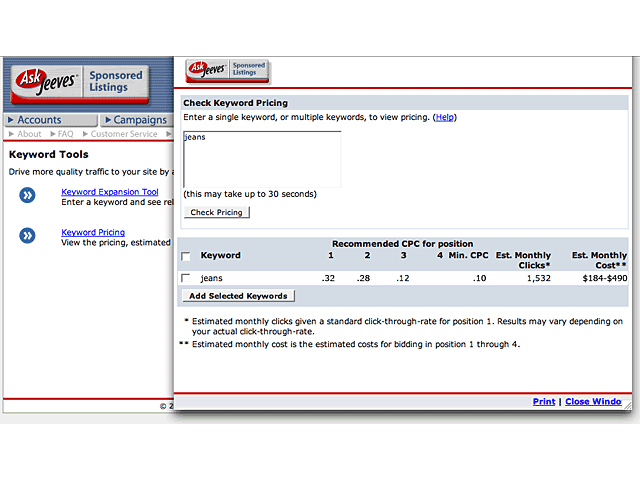Image resolution: width=640 pixels, height=480 pixels.
Task: Click the .10 Min. CPC value
Action: 480,278
